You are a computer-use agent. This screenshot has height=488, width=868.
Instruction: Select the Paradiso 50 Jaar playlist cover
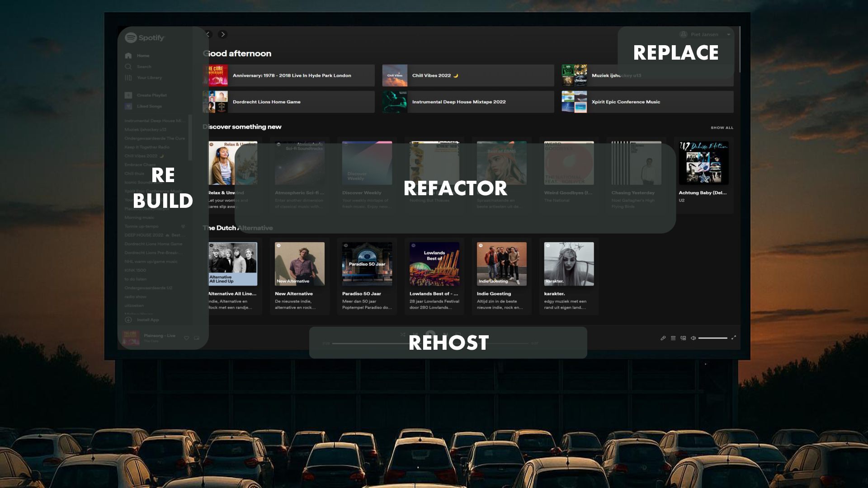tap(367, 264)
